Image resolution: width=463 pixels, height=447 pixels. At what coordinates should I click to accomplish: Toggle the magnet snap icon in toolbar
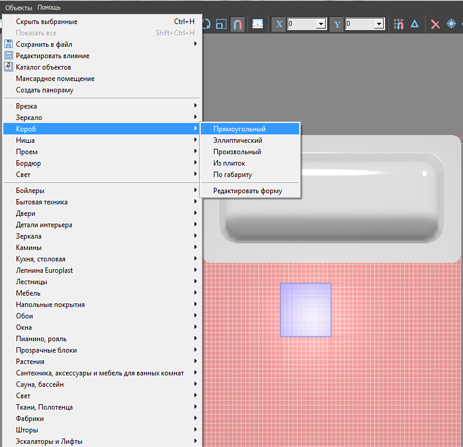[x=238, y=24]
